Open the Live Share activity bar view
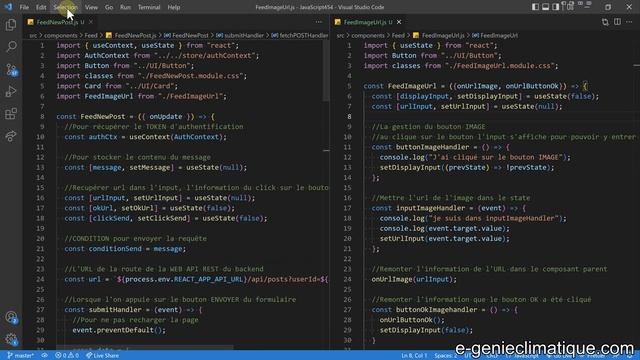 click(11, 136)
